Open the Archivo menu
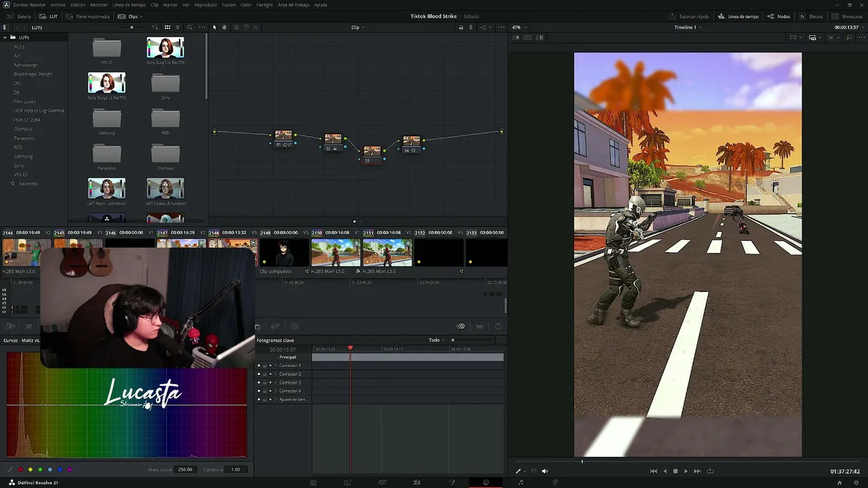 point(58,5)
